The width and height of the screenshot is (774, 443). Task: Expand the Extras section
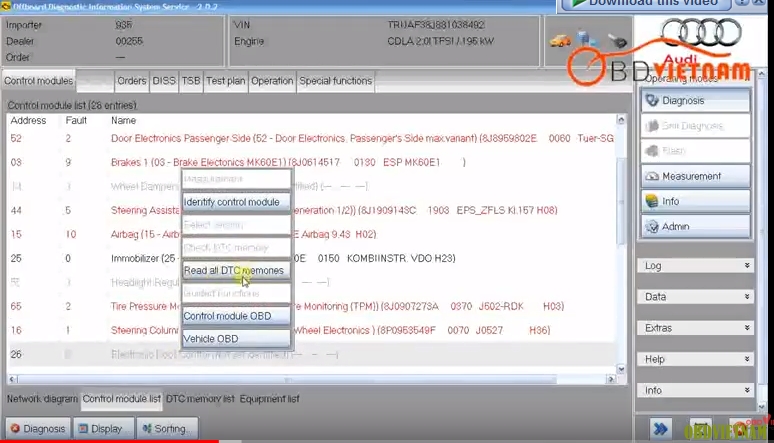696,328
